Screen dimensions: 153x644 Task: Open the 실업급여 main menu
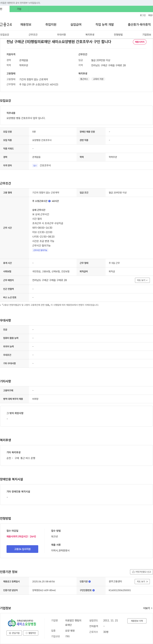pos(76,25)
